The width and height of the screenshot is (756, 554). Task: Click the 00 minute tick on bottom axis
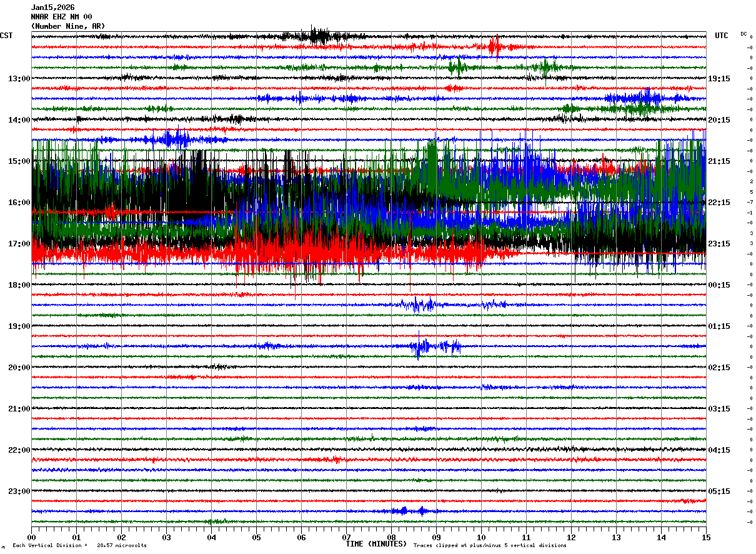pos(31,537)
